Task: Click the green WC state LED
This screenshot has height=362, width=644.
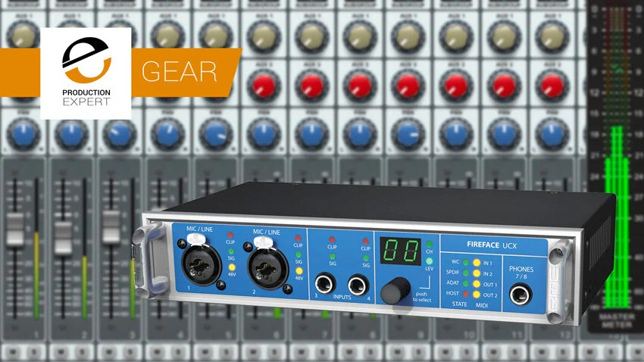Action: [466, 262]
